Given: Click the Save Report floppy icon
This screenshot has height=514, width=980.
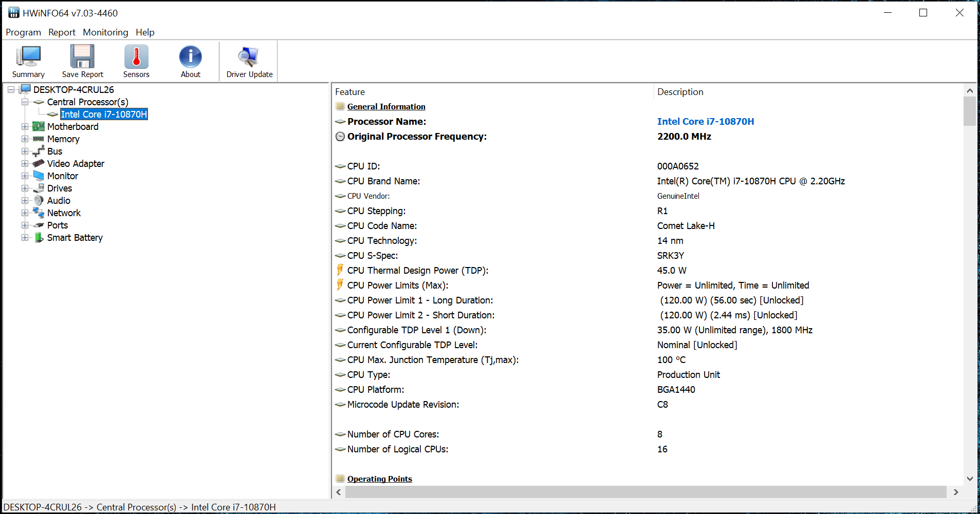Looking at the screenshot, I should click(82, 56).
